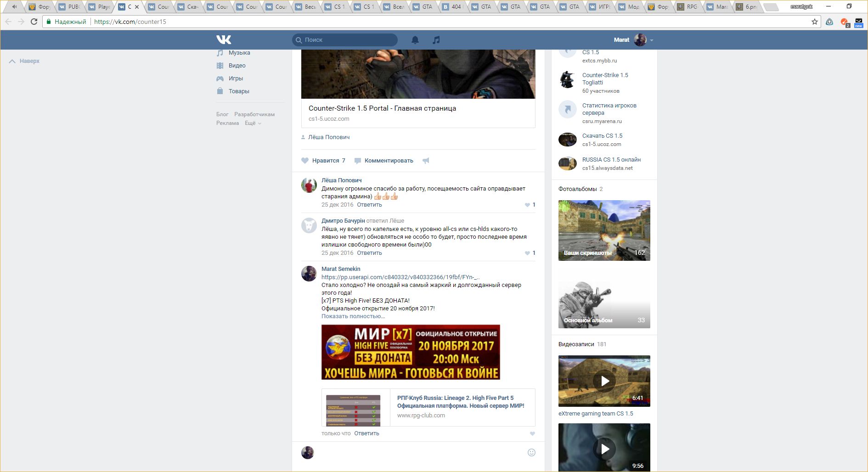
Task: Open Лёша Попович post author signature
Action: coord(329,137)
